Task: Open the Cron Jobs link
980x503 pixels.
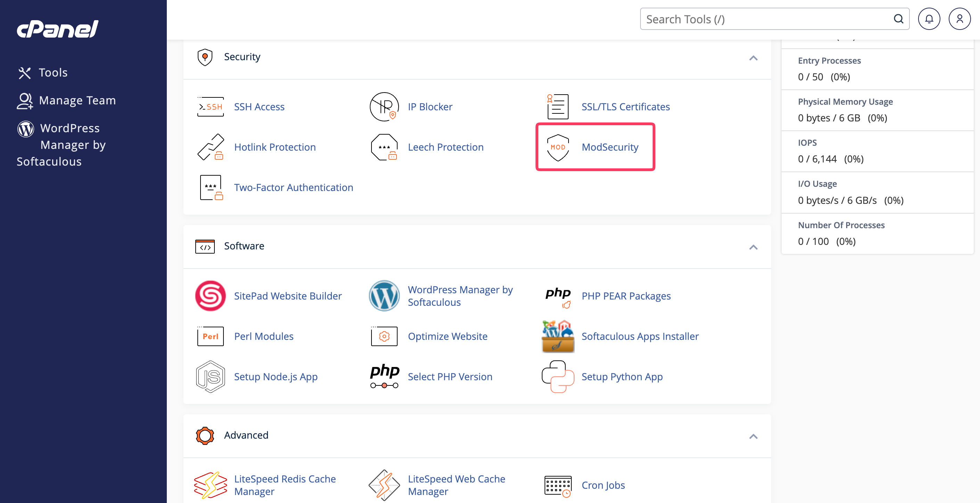Action: [x=603, y=485]
